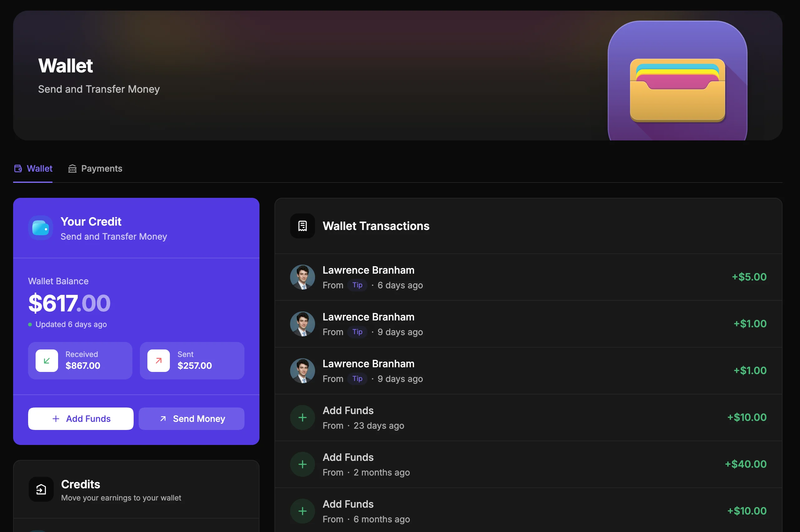Click the Send Money button
800x532 pixels.
[191, 419]
